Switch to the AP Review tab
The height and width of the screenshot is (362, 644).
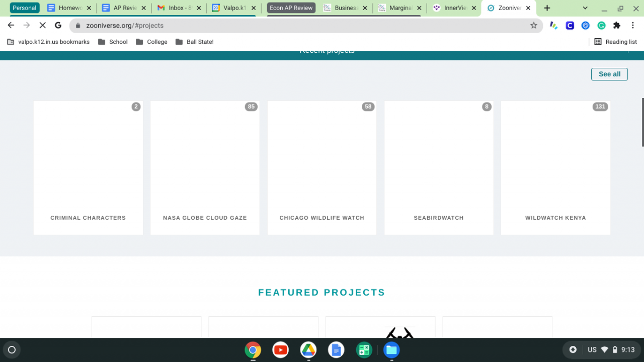point(124,8)
